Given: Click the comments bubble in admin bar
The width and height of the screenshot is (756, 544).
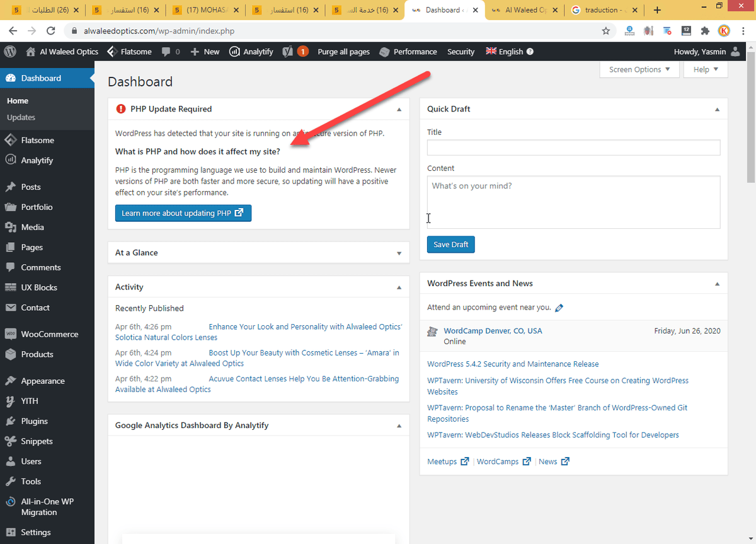Looking at the screenshot, I should coord(171,52).
